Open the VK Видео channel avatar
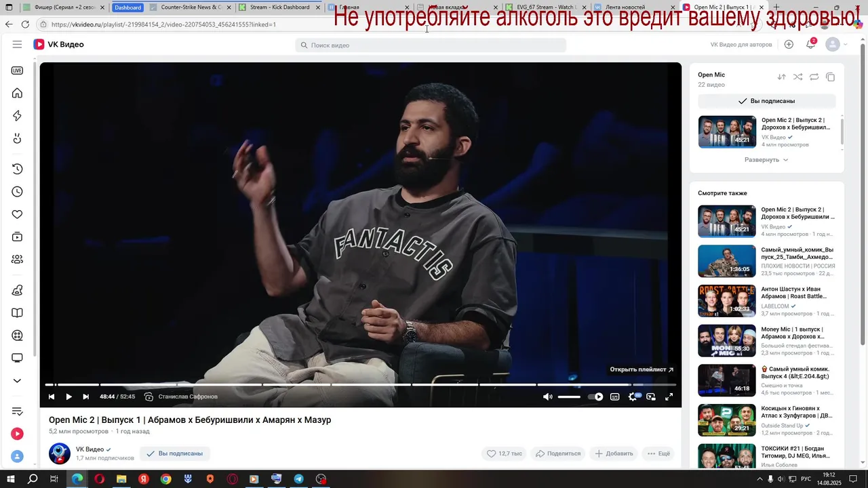Image resolution: width=868 pixels, height=488 pixels. 60,453
